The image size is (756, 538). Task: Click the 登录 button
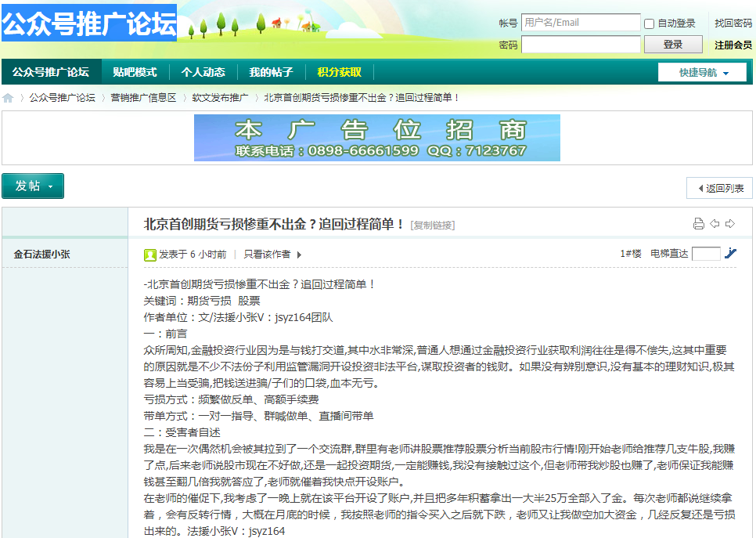673,45
